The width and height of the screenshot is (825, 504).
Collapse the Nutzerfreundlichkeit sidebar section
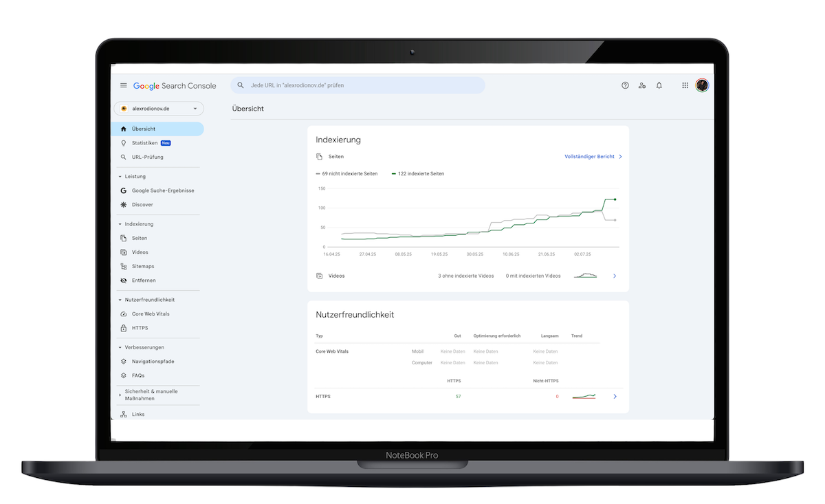coord(120,300)
